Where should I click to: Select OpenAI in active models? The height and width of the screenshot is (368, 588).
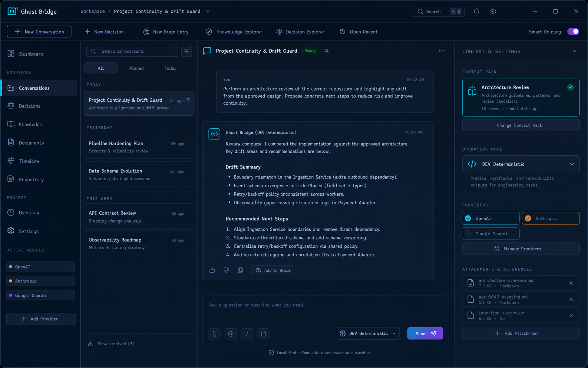40,267
